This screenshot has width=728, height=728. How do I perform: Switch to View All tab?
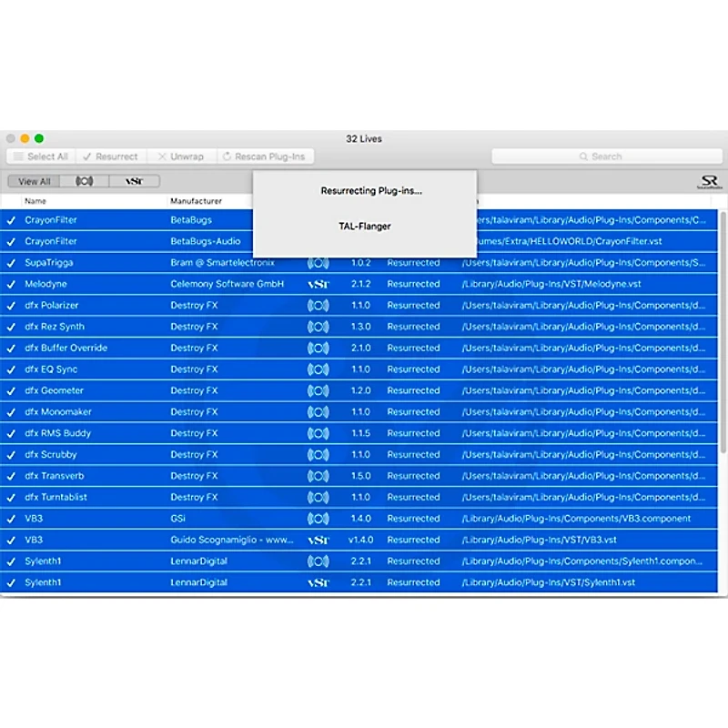click(x=34, y=181)
